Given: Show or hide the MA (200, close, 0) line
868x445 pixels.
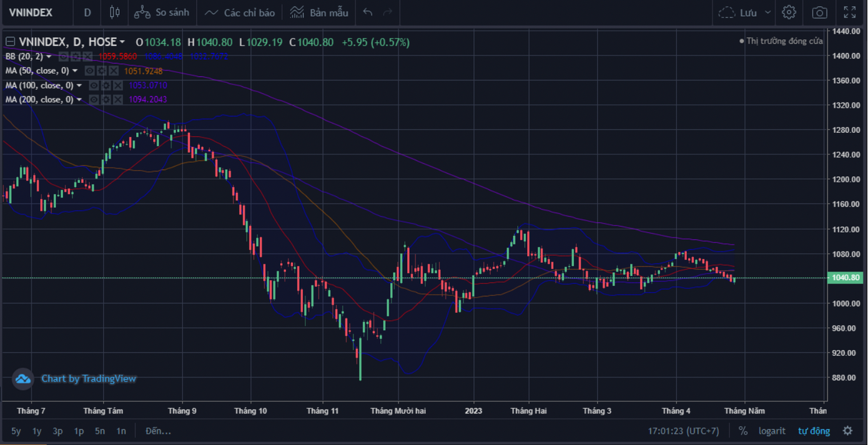Looking at the screenshot, I should tap(92, 99).
